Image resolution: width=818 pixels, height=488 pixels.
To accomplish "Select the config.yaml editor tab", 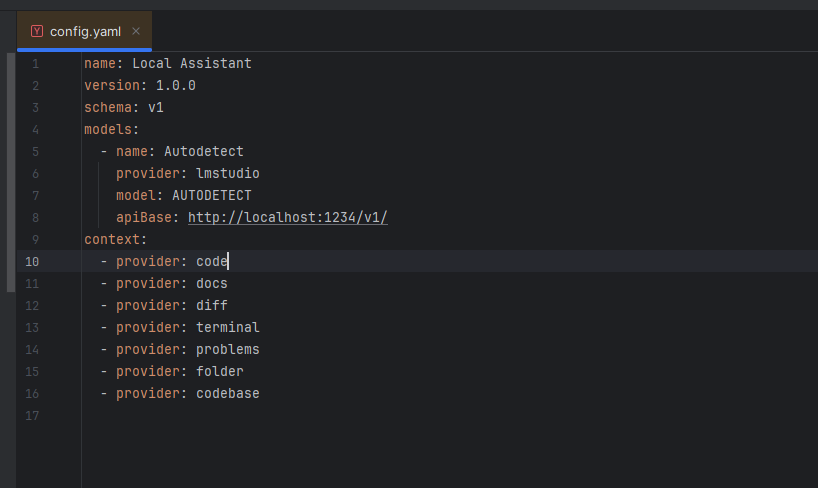I will tap(85, 31).
